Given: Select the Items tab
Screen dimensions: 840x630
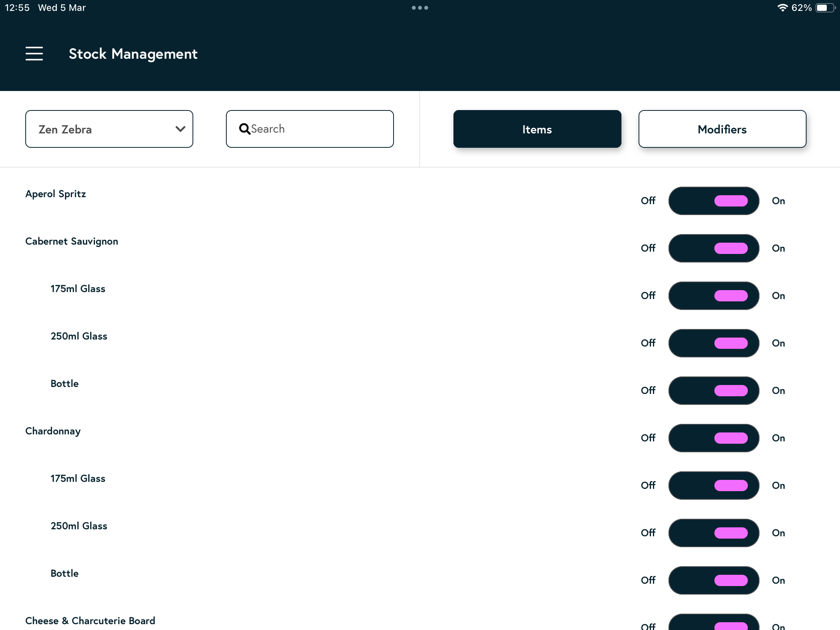Looking at the screenshot, I should pyautogui.click(x=537, y=129).
